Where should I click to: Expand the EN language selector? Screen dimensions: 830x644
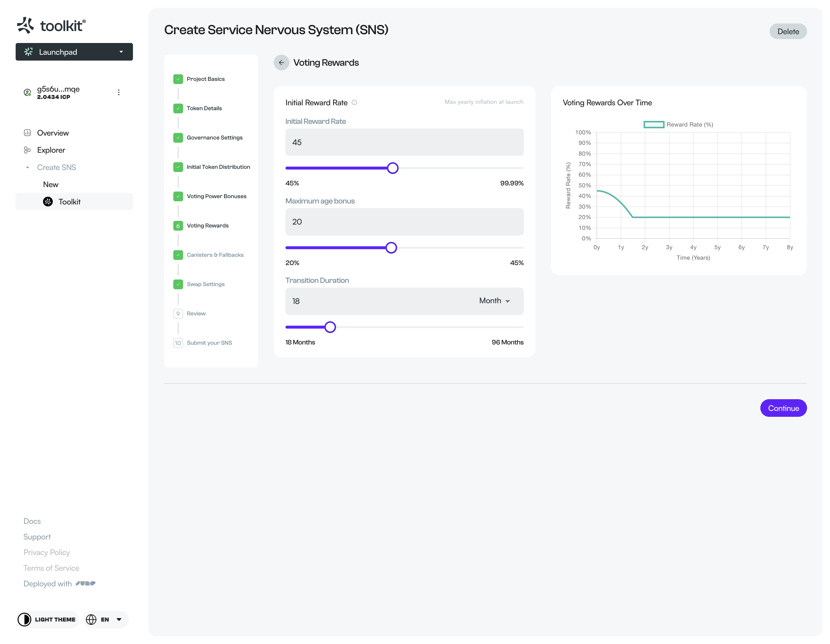106,619
